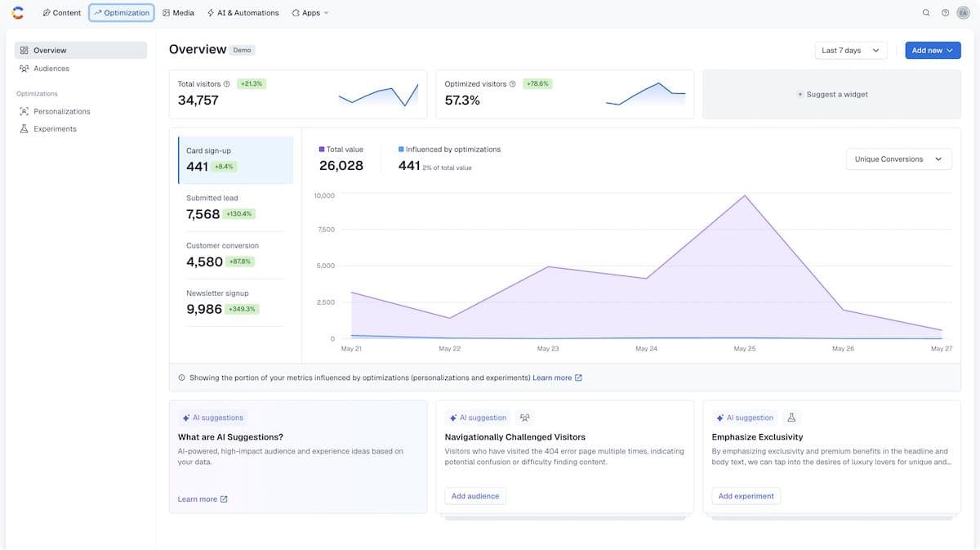Click the Overview grid icon in sidebar

click(x=22, y=49)
